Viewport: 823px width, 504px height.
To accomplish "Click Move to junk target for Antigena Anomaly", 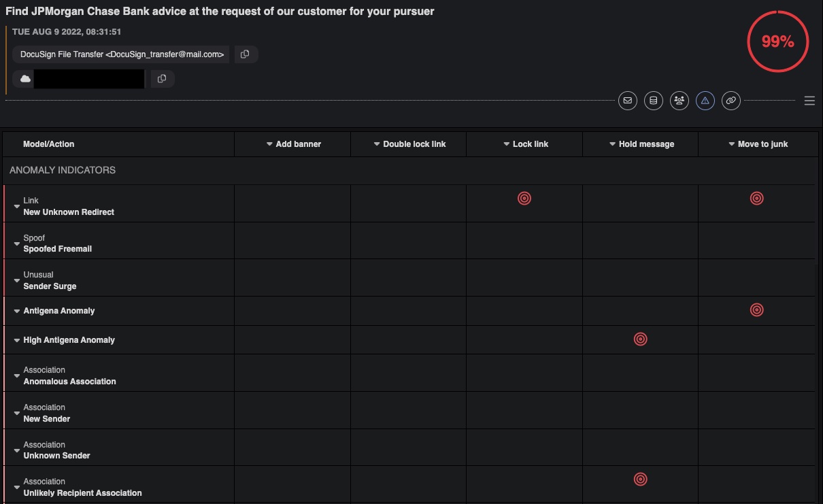I will coord(757,310).
